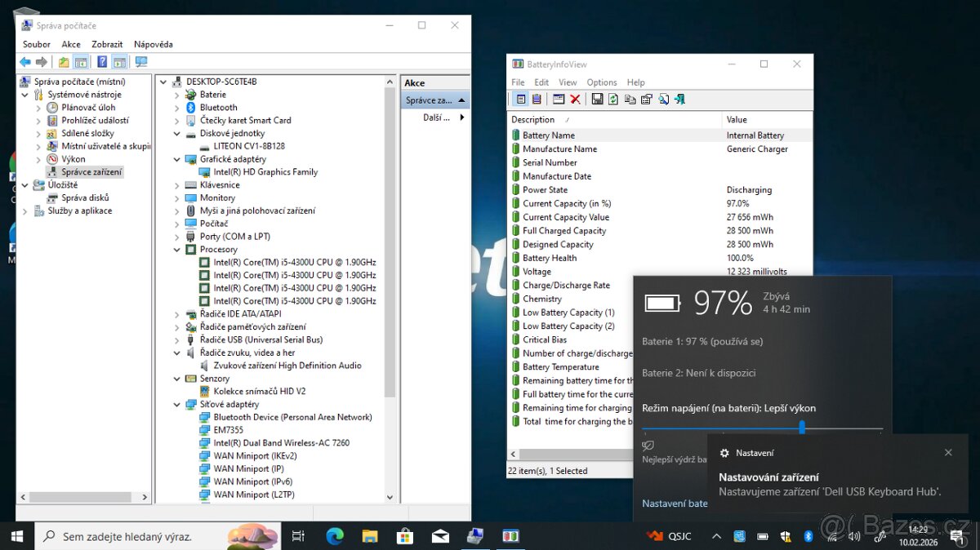
Task: Open the Zobrazit menu in Správa počítače
Action: (107, 44)
